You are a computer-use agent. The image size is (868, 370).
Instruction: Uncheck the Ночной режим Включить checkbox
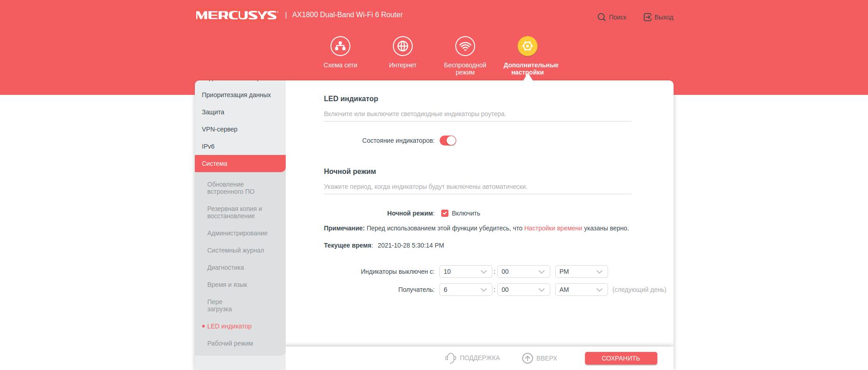[x=445, y=213]
